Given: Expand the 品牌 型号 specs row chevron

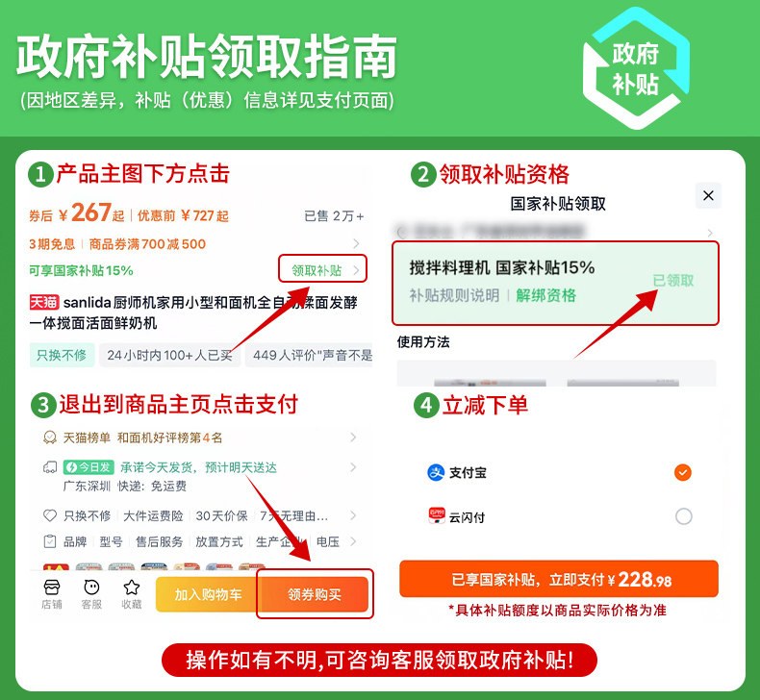Looking at the screenshot, I should point(353,541).
